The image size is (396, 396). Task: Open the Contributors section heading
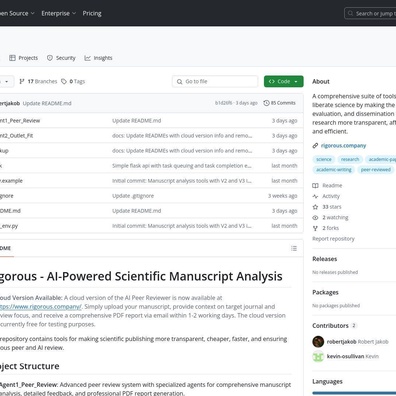[330, 326]
